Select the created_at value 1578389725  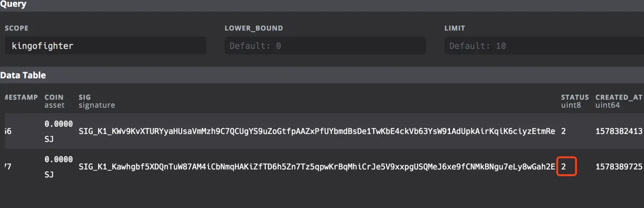pyautogui.click(x=619, y=167)
